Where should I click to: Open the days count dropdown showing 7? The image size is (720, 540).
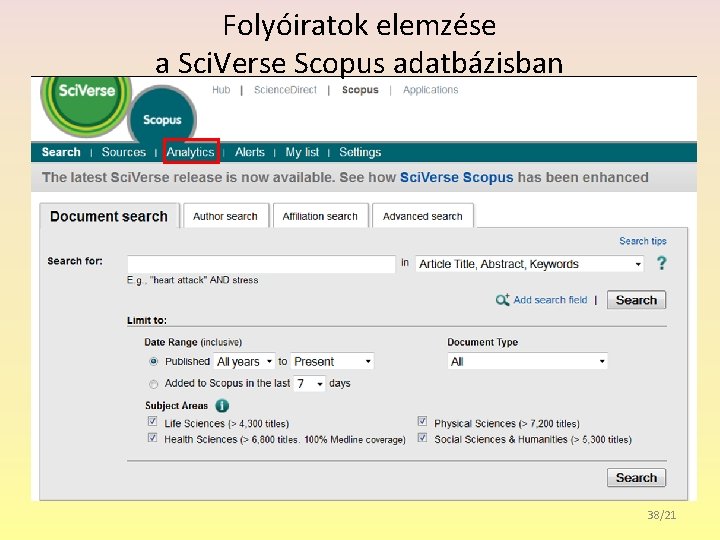coord(309,383)
